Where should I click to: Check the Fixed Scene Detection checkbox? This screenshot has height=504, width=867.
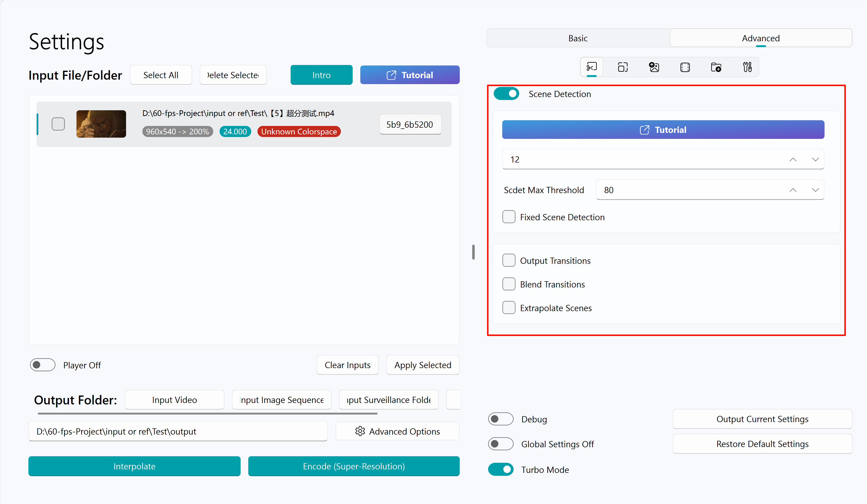point(509,217)
